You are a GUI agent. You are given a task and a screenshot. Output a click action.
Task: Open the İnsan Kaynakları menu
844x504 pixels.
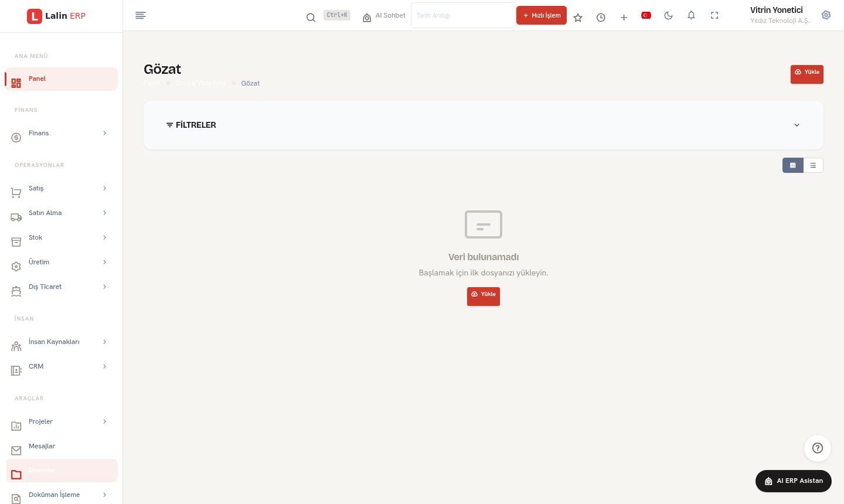(x=62, y=342)
